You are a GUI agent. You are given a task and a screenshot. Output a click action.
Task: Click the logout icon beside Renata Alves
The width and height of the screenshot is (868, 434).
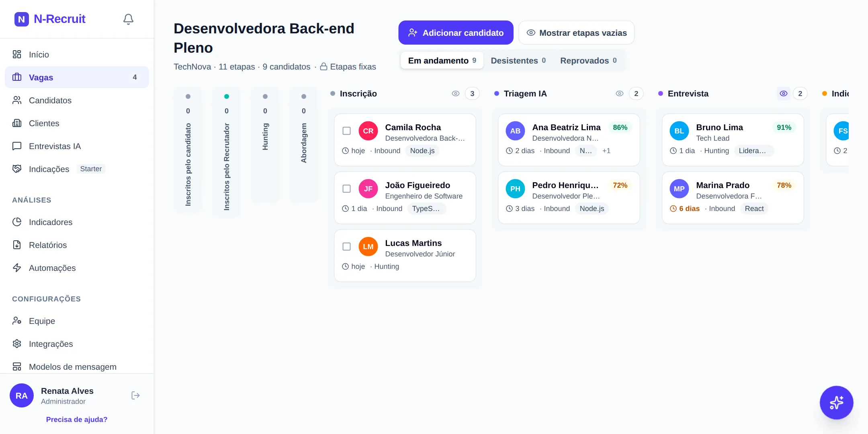(x=136, y=395)
